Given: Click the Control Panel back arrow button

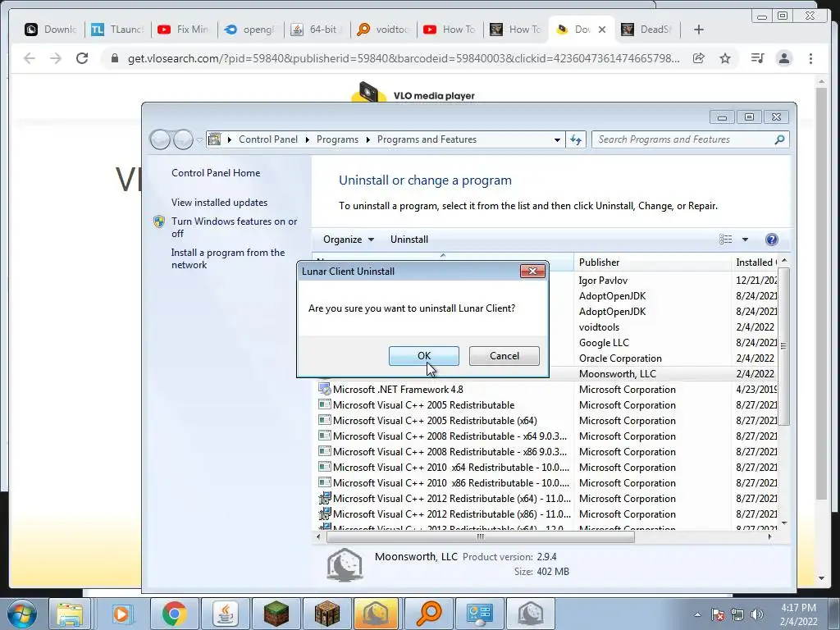Looking at the screenshot, I should click(160, 139).
